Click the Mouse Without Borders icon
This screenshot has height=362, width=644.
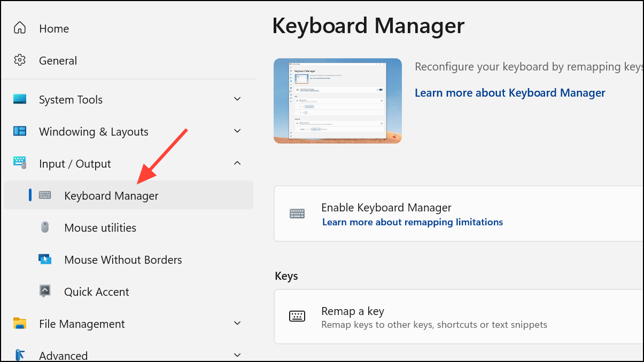(x=45, y=259)
